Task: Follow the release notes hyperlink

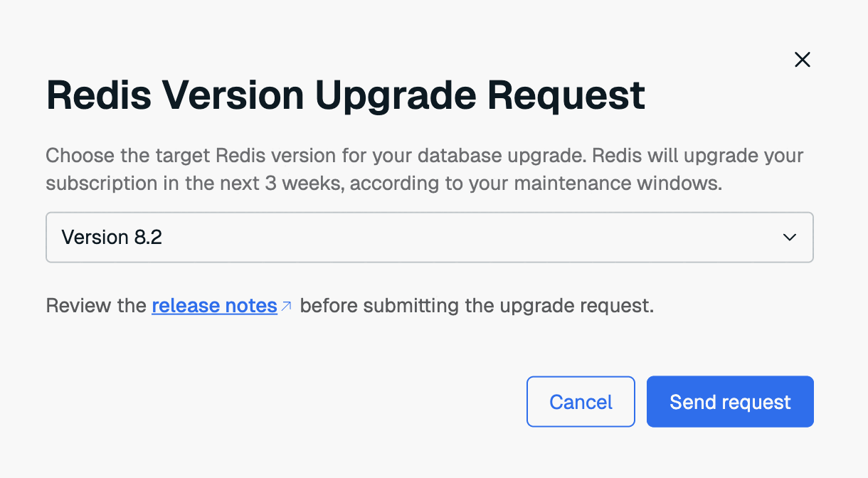Action: click(213, 305)
